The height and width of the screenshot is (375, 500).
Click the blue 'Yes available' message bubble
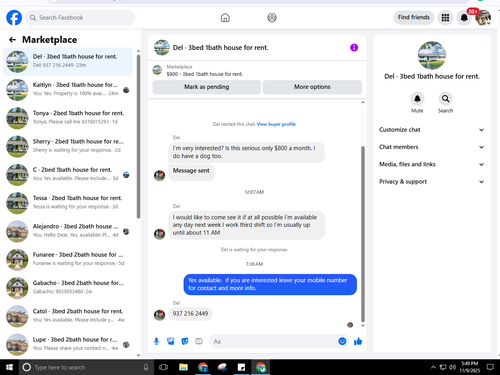tap(270, 284)
